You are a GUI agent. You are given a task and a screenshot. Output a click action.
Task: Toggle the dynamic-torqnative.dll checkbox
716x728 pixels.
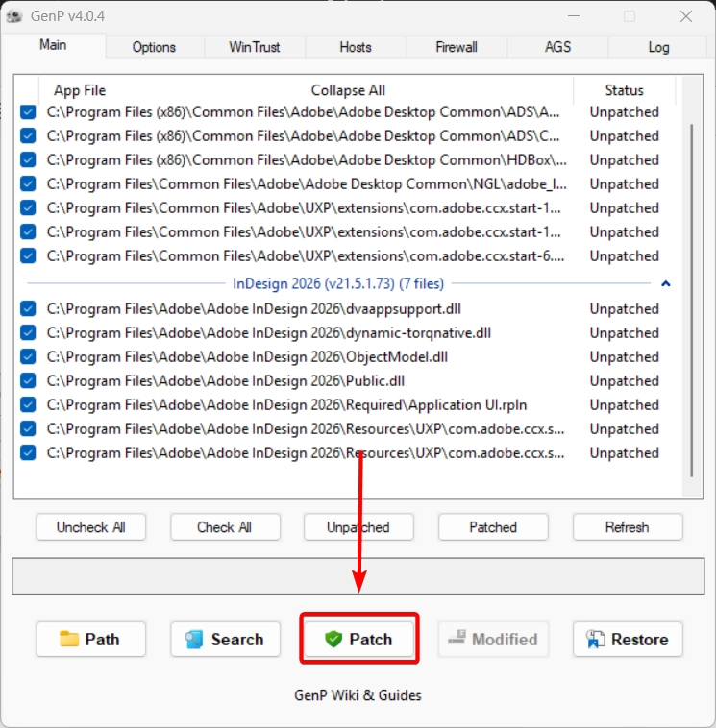click(28, 333)
